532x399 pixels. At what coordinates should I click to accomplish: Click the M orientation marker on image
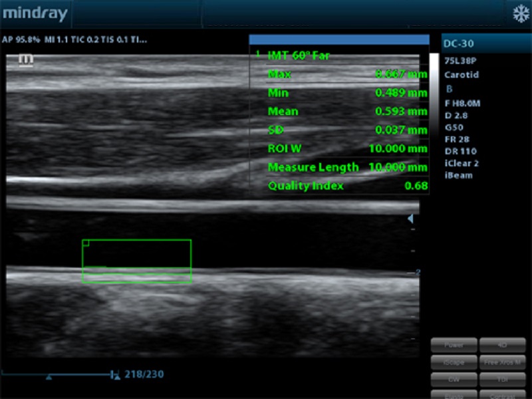pos(26,60)
